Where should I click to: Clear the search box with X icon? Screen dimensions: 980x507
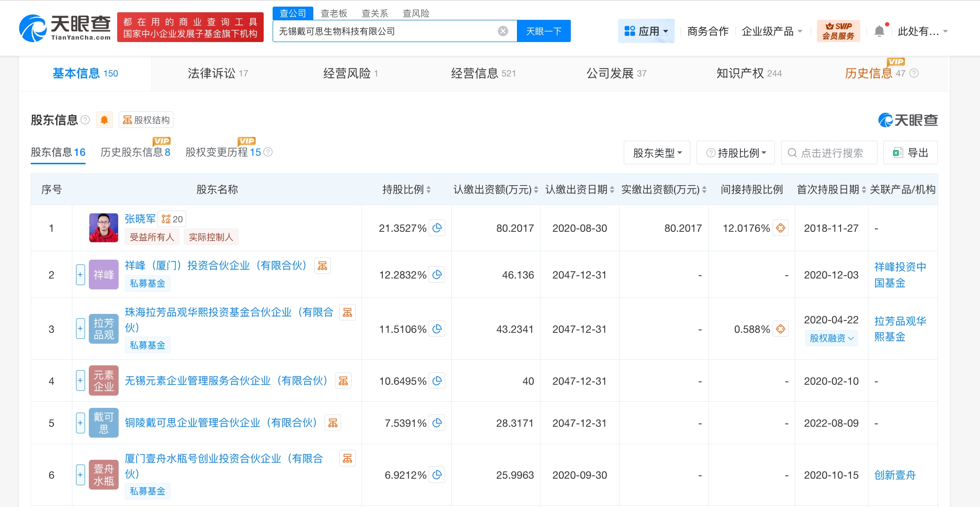(x=503, y=31)
